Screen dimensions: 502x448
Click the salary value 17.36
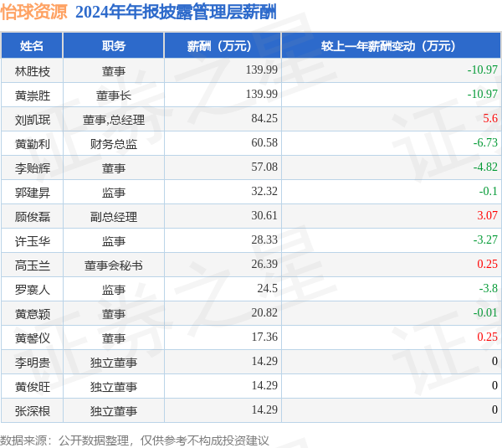[264, 337]
